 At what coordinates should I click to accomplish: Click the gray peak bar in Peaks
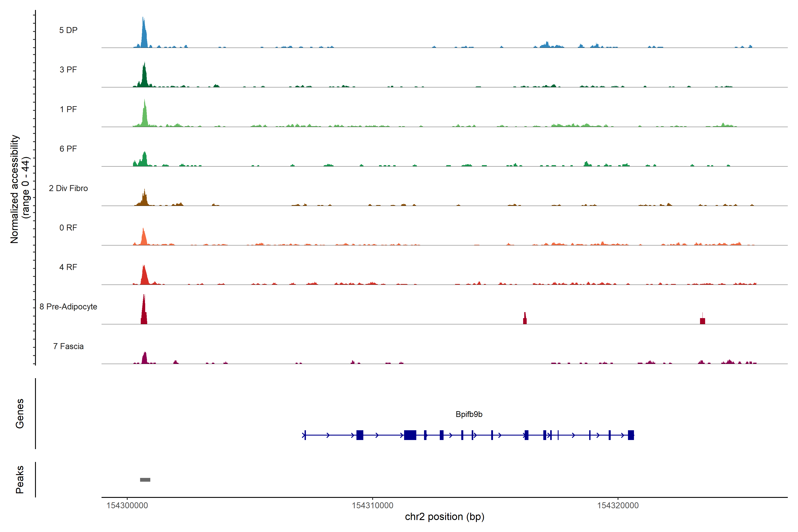click(145, 480)
